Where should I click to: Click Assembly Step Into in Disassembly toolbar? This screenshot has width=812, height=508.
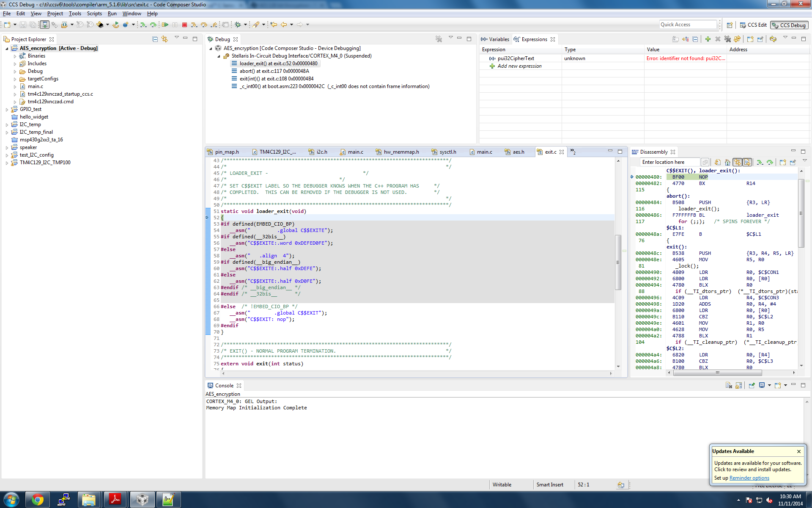pos(760,162)
